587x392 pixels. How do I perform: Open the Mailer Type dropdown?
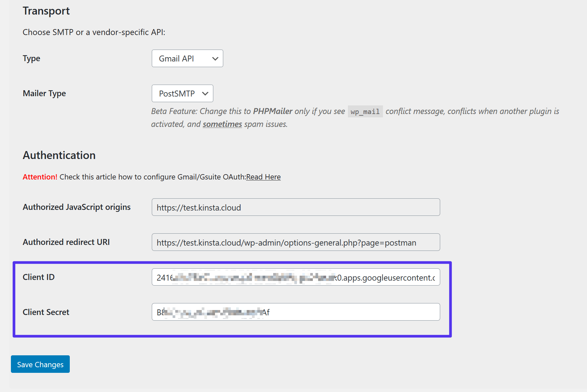[182, 93]
